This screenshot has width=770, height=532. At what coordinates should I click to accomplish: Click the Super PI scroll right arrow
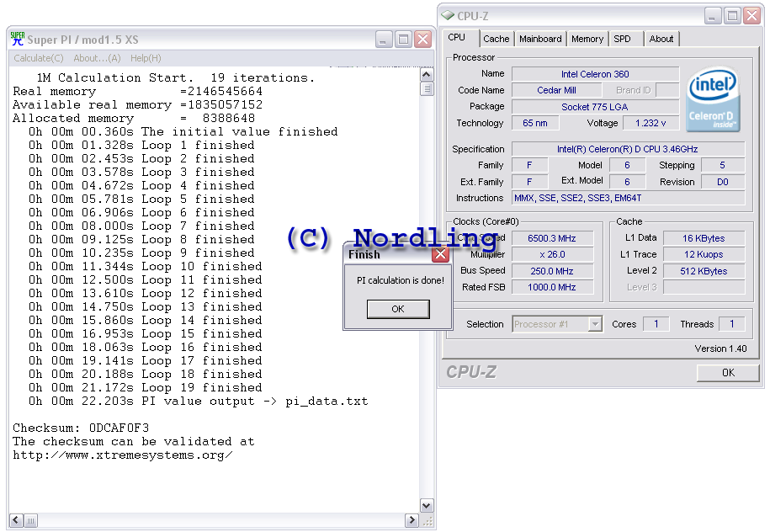411,520
